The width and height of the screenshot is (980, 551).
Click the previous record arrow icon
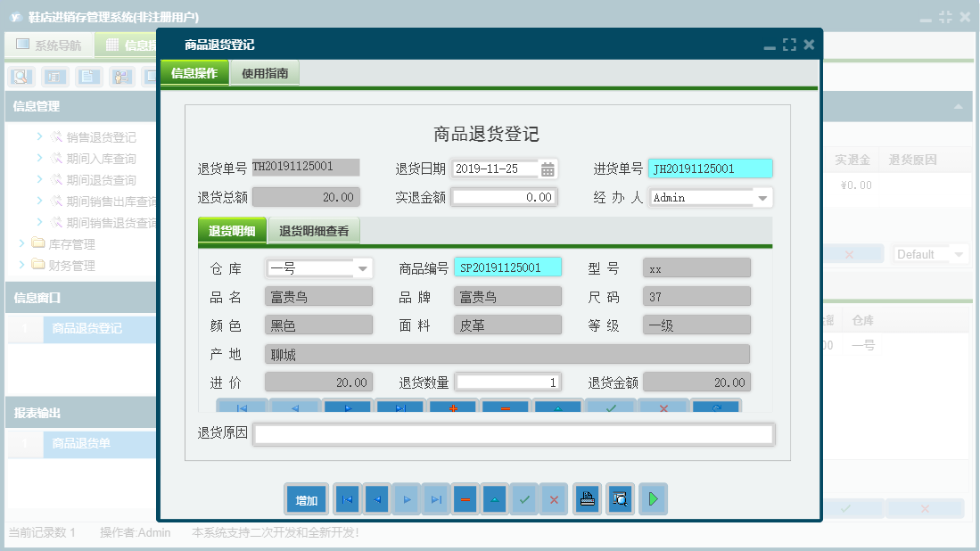(376, 499)
